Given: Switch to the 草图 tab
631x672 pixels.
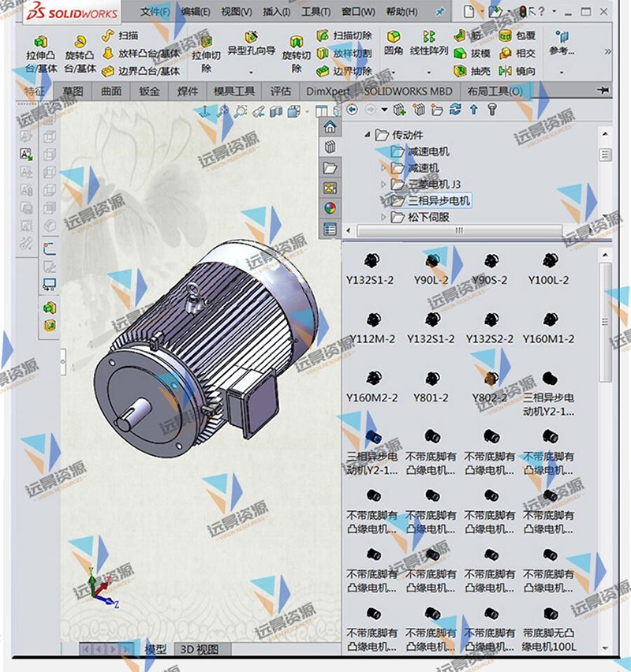Looking at the screenshot, I should coord(73,91).
